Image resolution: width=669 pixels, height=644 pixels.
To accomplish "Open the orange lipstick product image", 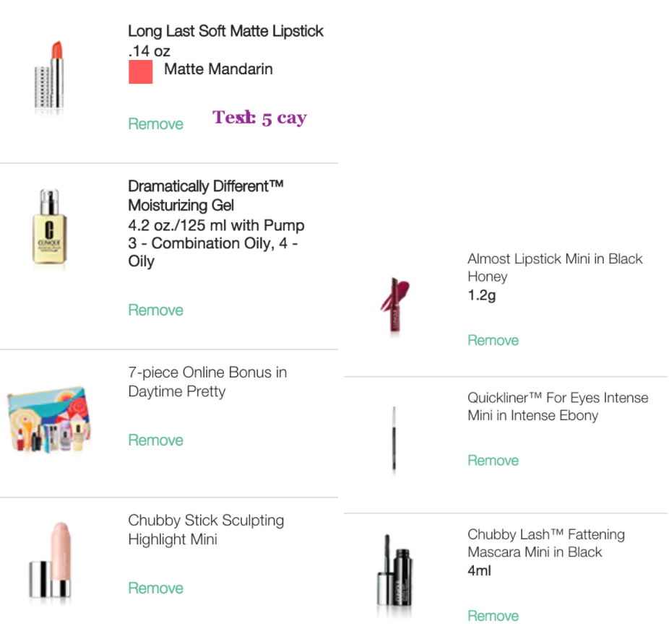I will pyautogui.click(x=50, y=76).
